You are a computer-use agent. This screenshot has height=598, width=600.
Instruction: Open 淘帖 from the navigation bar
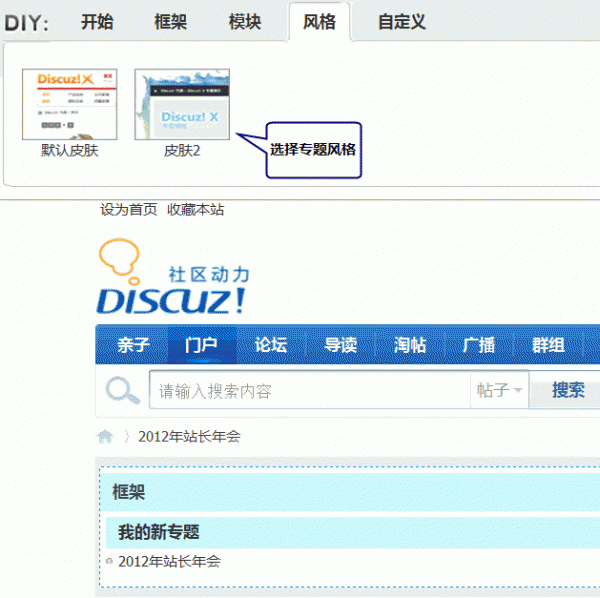coord(410,345)
